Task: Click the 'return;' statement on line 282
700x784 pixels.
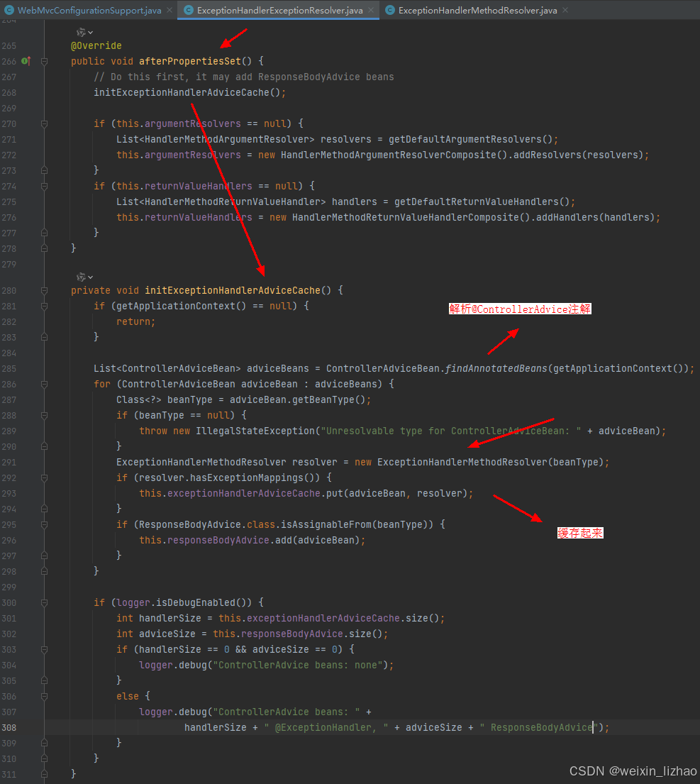Action: point(136,321)
